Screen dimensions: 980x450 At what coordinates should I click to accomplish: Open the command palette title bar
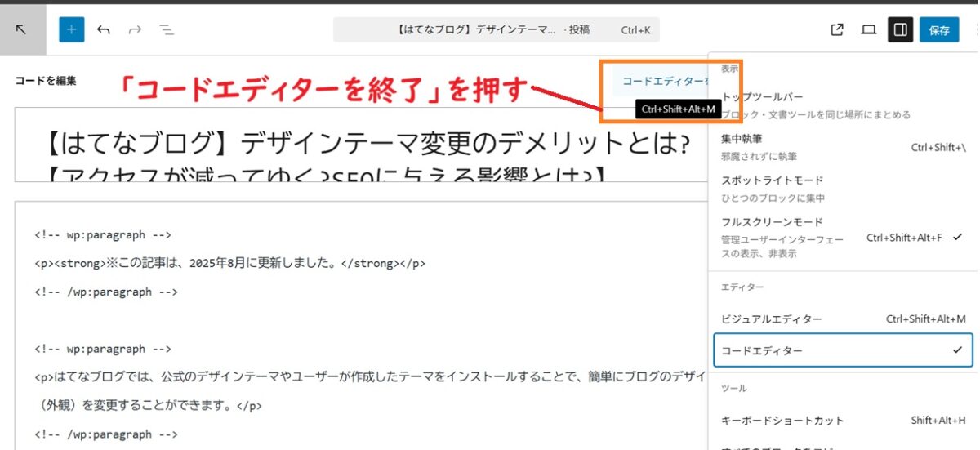tap(496, 30)
